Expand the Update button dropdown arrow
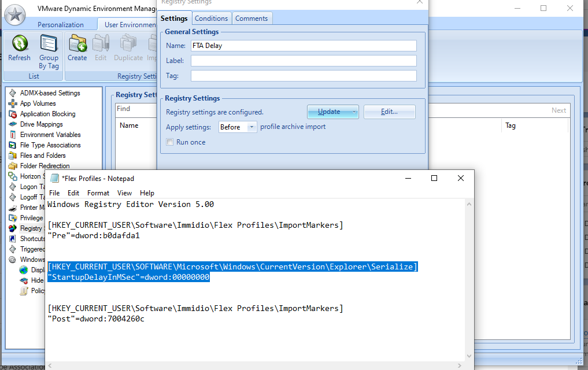 click(x=354, y=112)
